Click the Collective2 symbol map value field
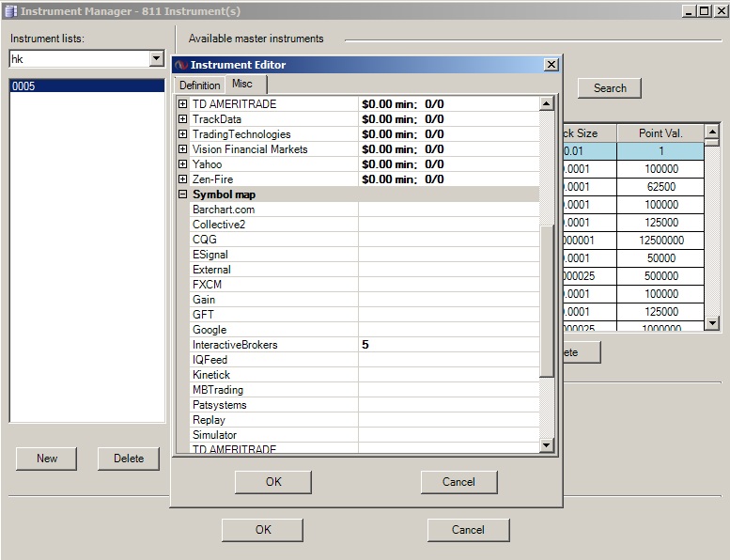The height and width of the screenshot is (560, 730). click(x=449, y=225)
